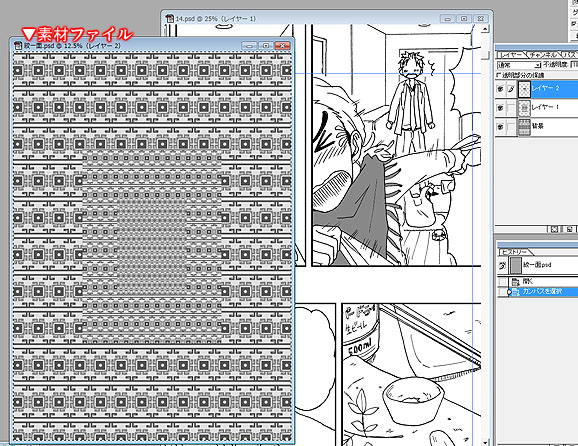
Task: Click the scroll up arrow of 14.psd window
Action: coord(485,29)
